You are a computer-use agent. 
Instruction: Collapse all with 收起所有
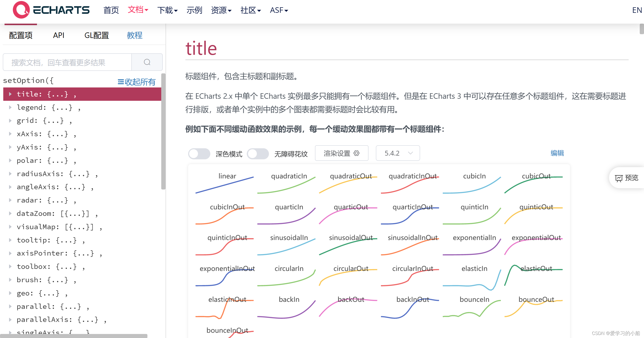[137, 82]
